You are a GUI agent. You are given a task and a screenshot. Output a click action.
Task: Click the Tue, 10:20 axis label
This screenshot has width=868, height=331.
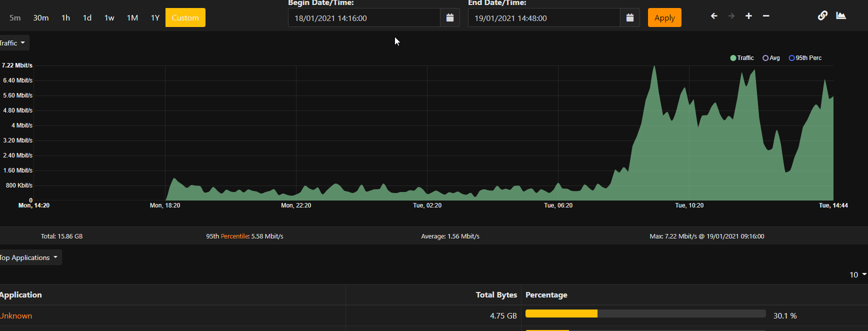point(689,205)
